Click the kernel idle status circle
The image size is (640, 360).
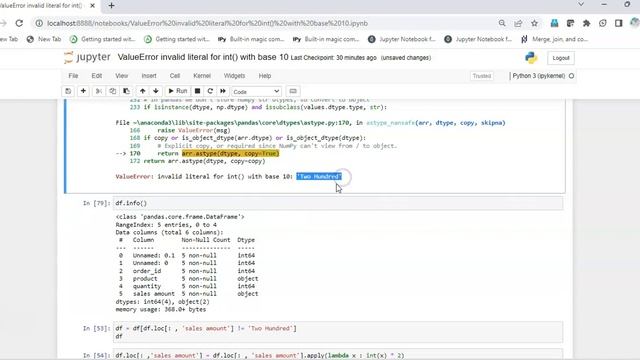[571, 76]
